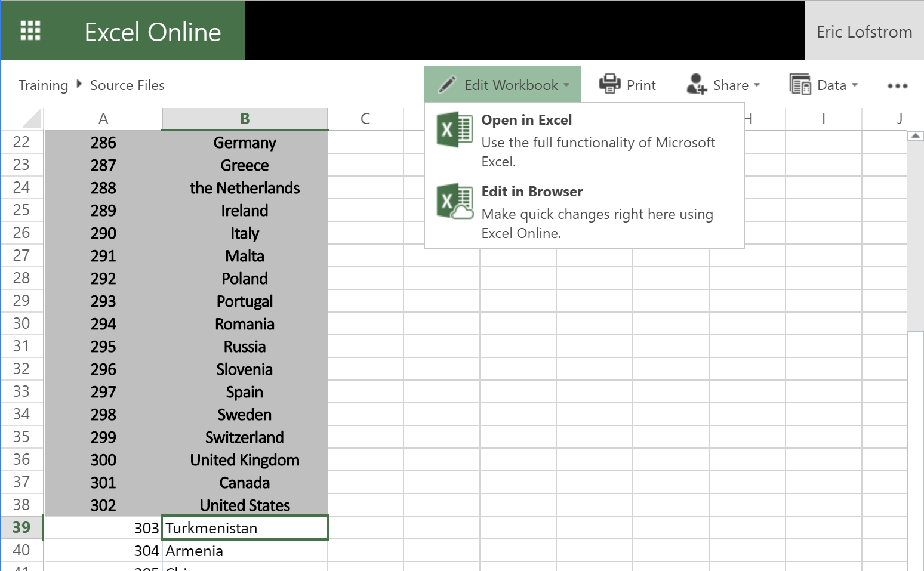Select the Turkmenistan cell
This screenshot has height=571, width=924.
[244, 527]
